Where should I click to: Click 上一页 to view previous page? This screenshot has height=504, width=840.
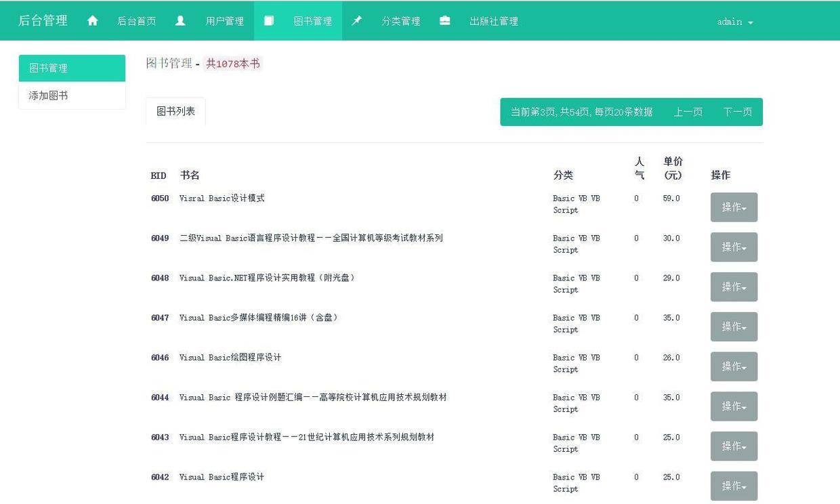pyautogui.click(x=688, y=112)
